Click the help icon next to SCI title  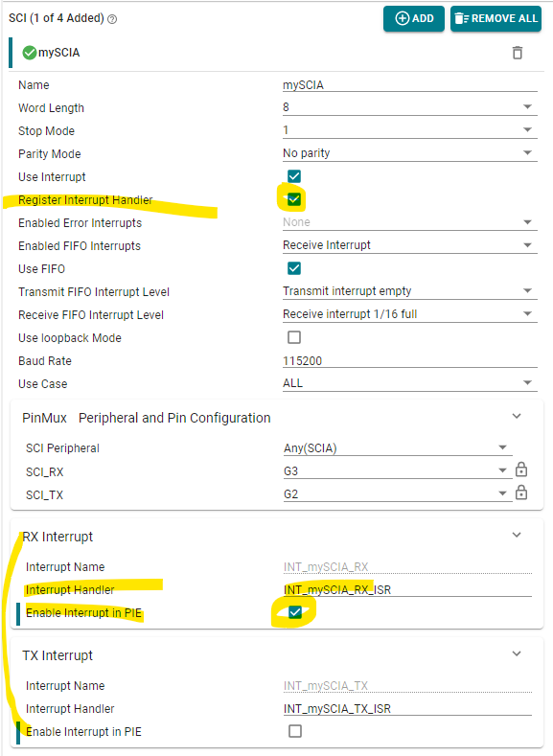point(112,19)
